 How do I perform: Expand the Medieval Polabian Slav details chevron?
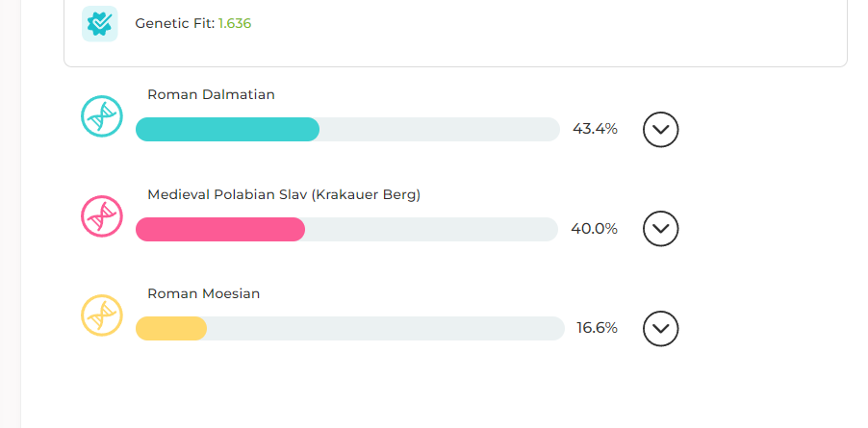(x=660, y=228)
